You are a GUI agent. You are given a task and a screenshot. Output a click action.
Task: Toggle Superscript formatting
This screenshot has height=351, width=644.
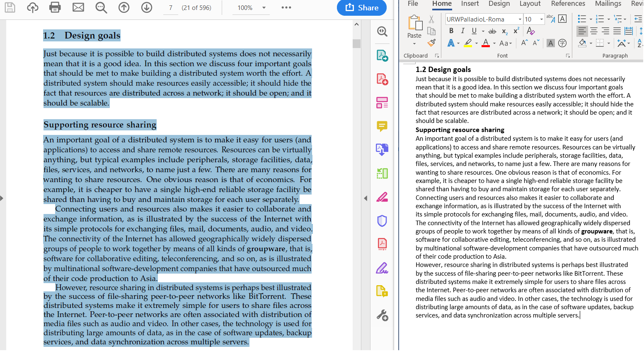516,31
